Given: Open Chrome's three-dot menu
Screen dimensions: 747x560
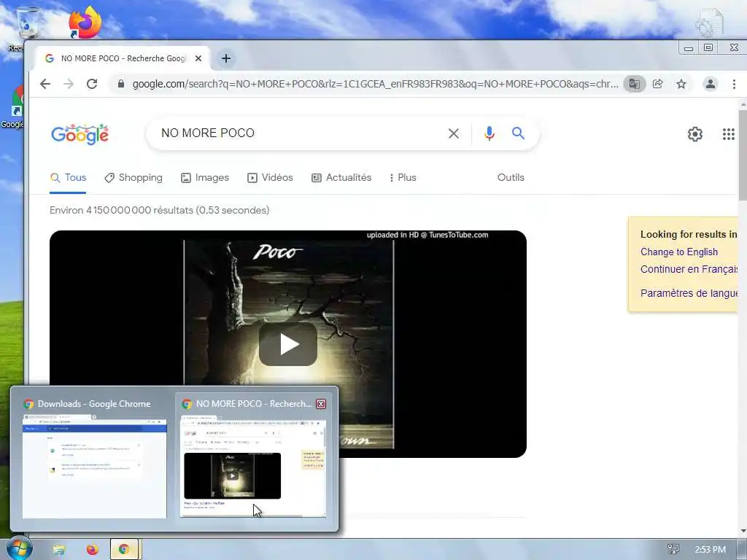Looking at the screenshot, I should 734,84.
